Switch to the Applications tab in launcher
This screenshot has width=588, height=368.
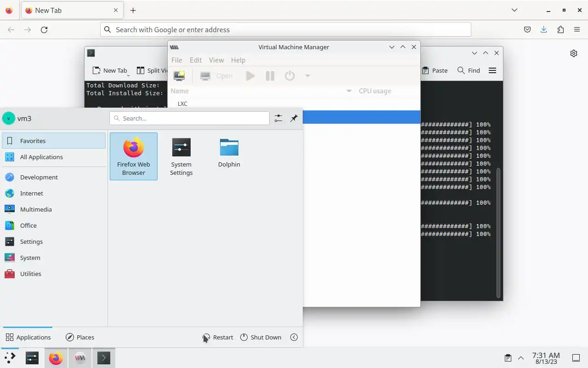click(28, 337)
